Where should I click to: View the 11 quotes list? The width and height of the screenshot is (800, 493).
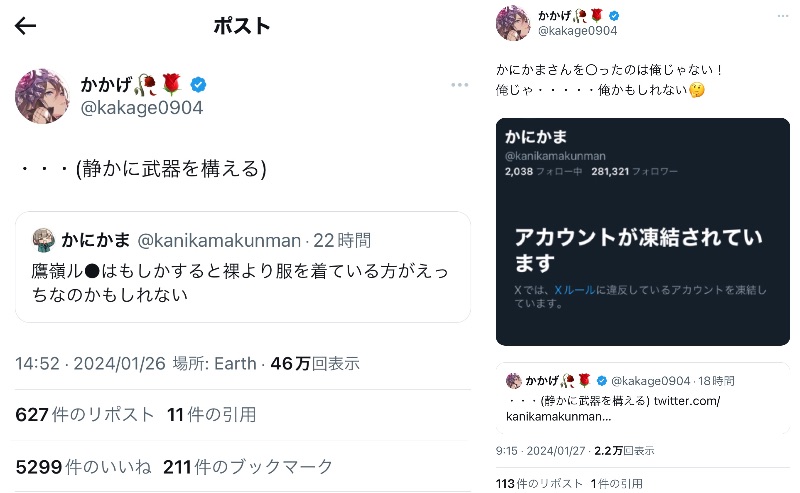tap(211, 414)
